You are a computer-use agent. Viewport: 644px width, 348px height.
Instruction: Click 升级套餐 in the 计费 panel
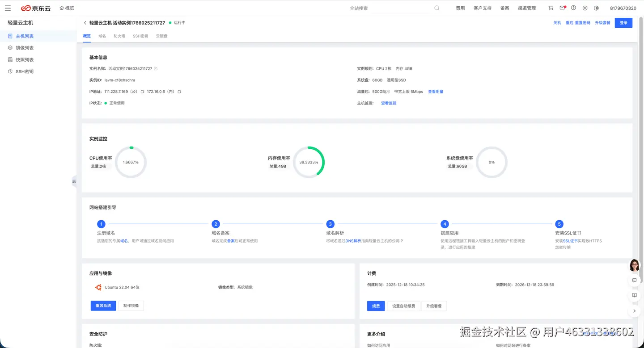[434, 306]
